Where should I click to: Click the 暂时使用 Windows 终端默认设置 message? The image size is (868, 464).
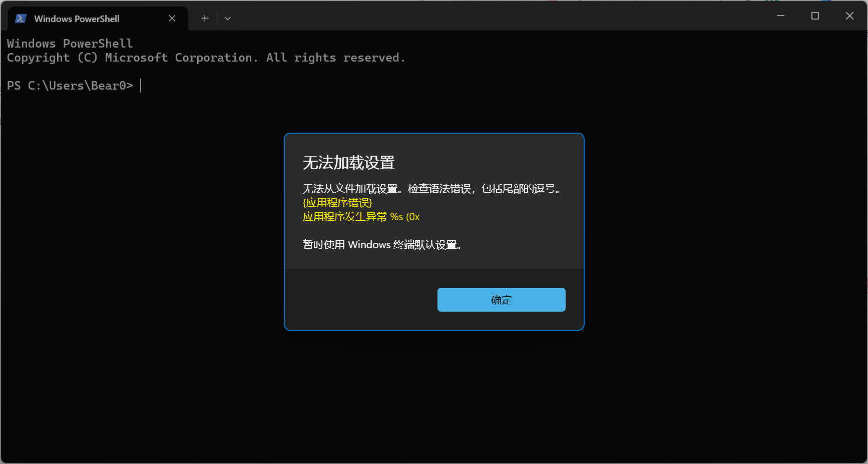point(382,245)
